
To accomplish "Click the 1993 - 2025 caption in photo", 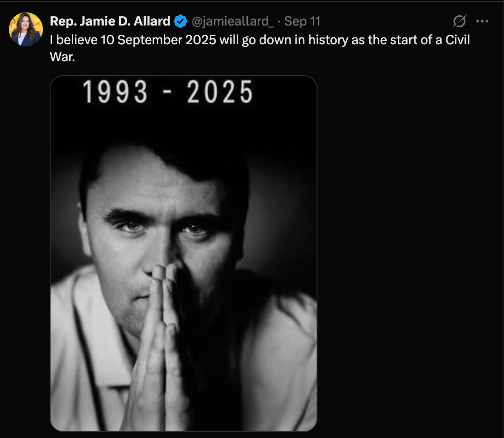I will click(x=168, y=92).
